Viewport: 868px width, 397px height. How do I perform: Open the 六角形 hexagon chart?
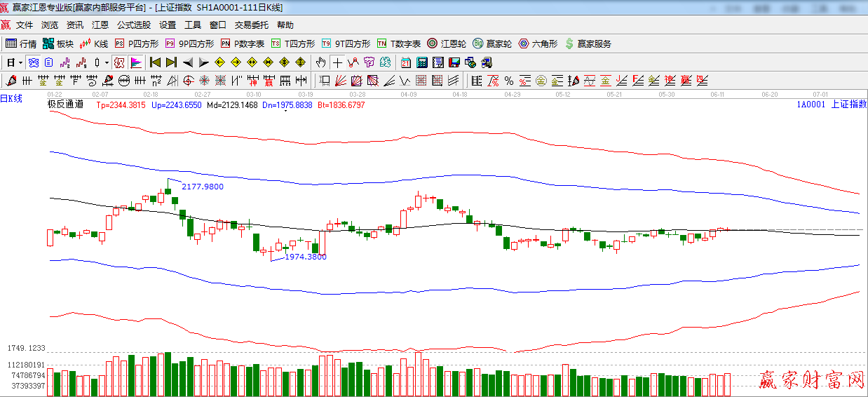coord(538,43)
